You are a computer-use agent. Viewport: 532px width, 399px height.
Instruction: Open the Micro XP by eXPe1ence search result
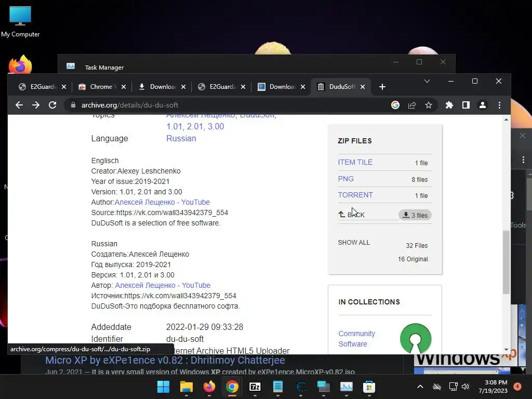pos(165,360)
